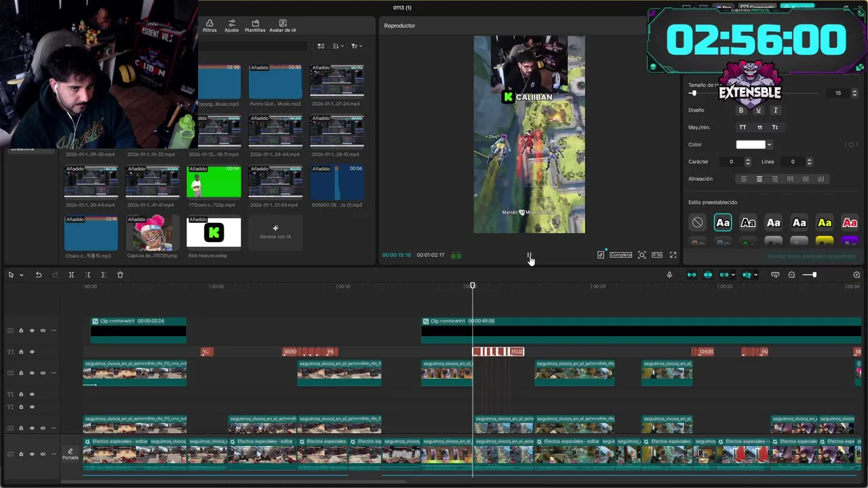Apply italic text style
868x488 pixels.
(775, 110)
